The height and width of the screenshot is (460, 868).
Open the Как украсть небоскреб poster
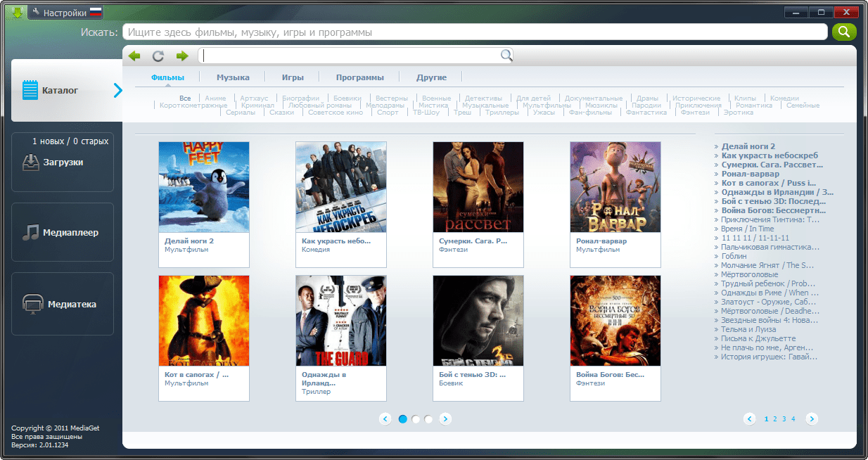tap(341, 187)
